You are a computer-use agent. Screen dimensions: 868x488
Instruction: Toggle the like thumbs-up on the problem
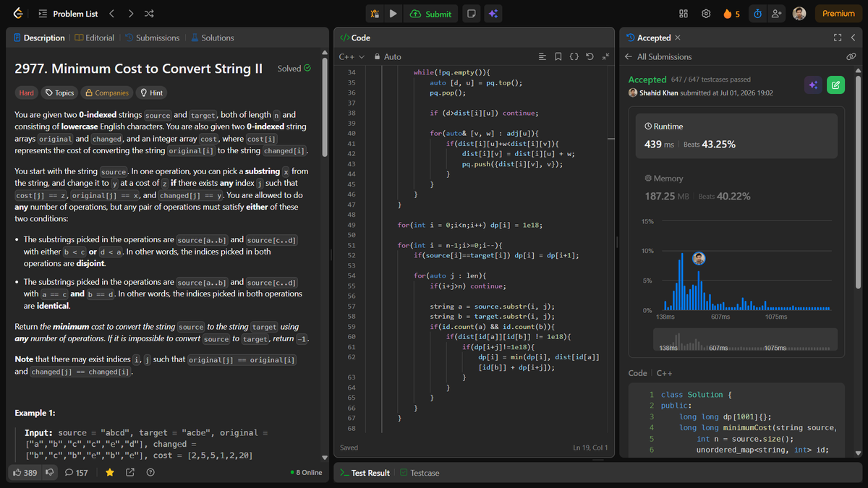click(x=25, y=472)
